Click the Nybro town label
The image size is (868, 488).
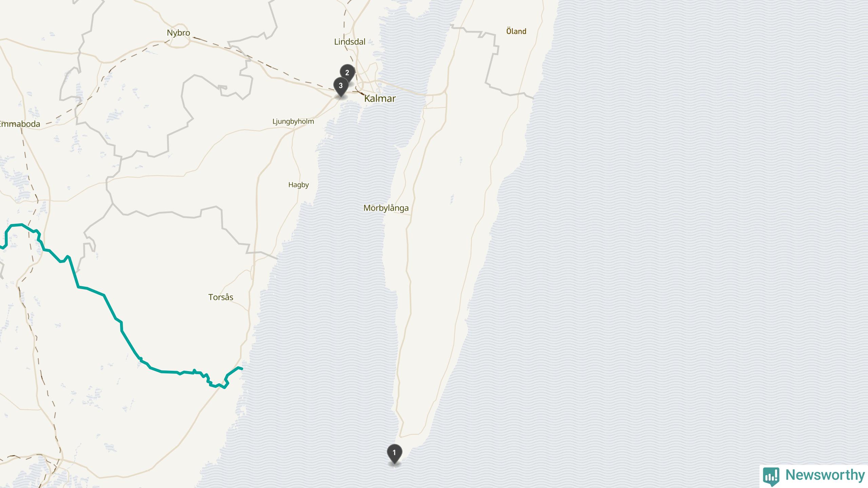tap(178, 33)
